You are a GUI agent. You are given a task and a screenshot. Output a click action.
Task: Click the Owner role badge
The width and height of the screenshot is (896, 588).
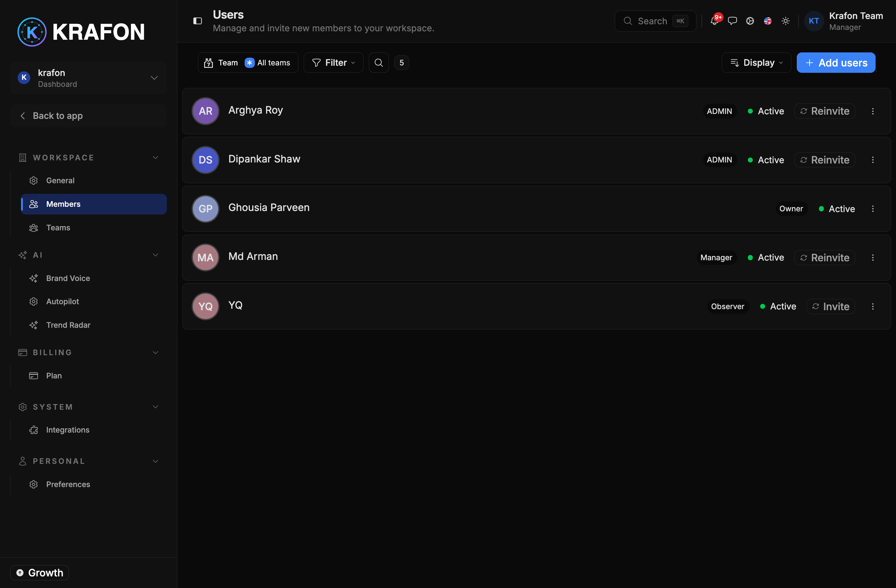pos(791,209)
